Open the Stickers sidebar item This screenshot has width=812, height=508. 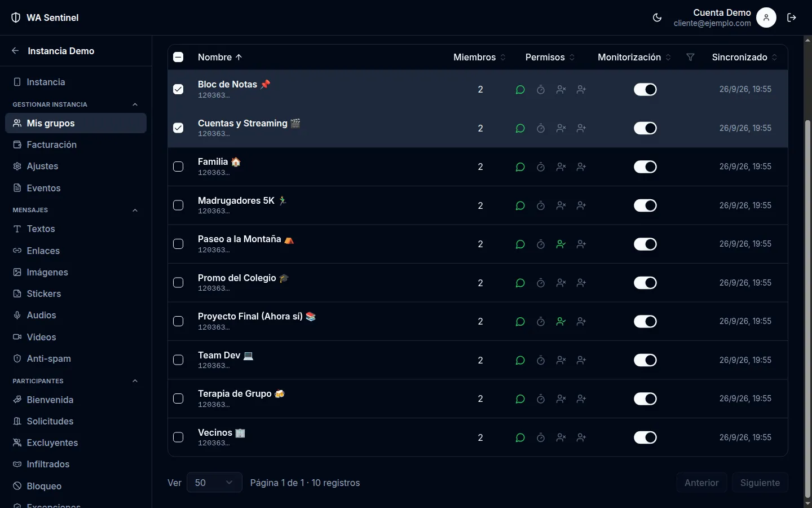tap(76, 294)
